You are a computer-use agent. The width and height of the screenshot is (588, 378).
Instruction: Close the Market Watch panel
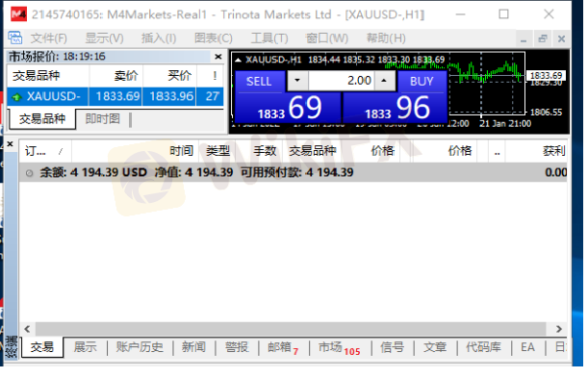coord(218,57)
